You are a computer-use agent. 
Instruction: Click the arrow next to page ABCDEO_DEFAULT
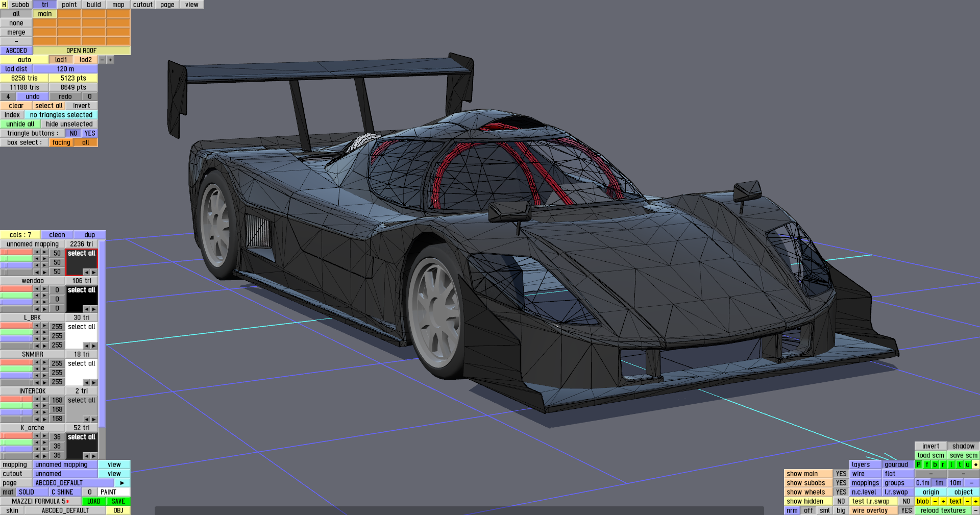click(x=122, y=483)
